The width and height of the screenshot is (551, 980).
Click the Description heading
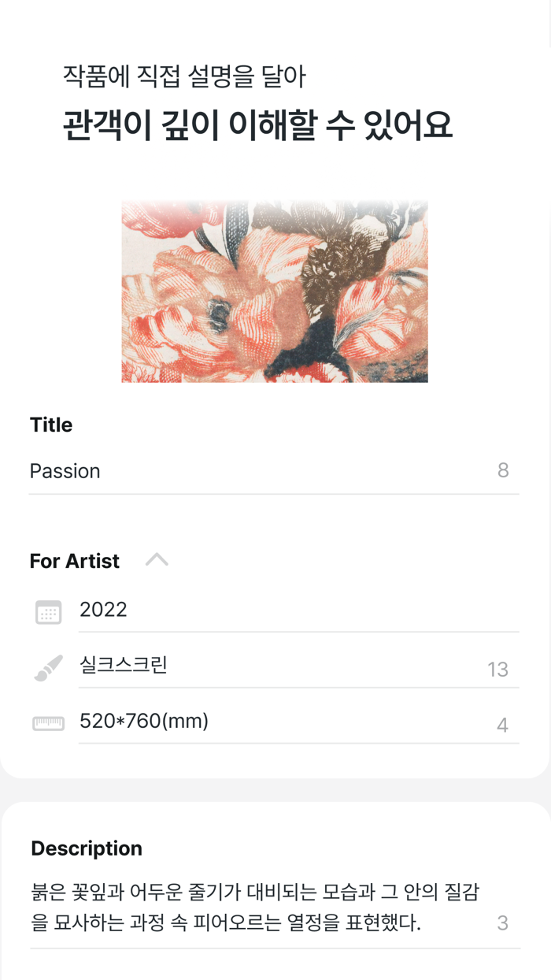[87, 848]
